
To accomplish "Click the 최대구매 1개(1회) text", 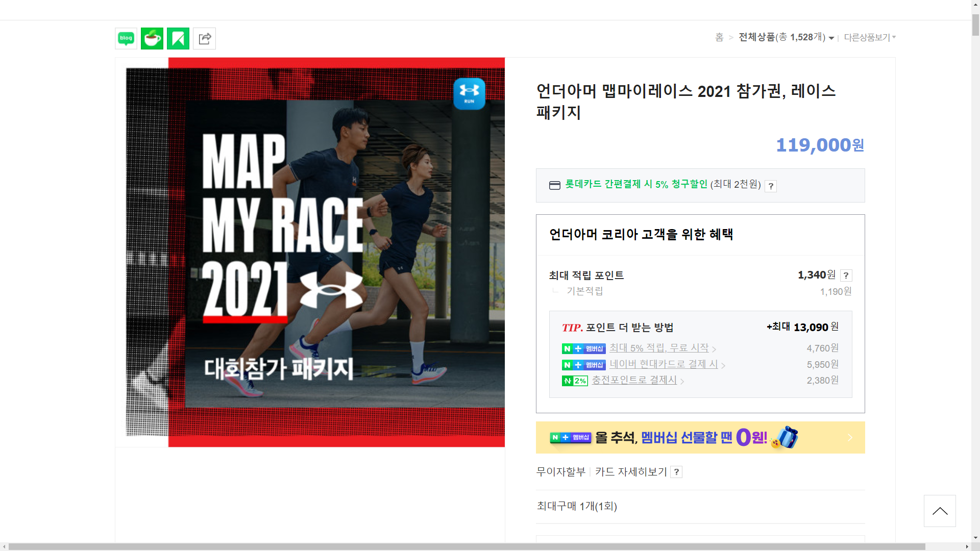I will (577, 506).
